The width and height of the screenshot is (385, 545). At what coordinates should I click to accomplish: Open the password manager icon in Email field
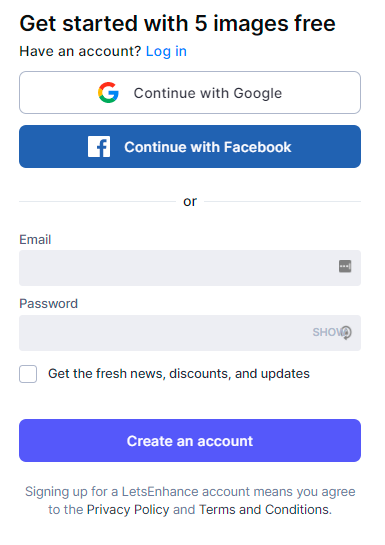tap(345, 267)
